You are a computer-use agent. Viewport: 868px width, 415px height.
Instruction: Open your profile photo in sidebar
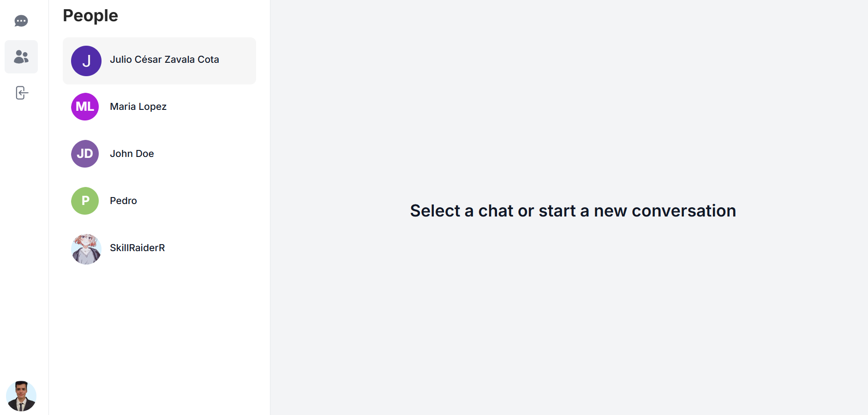click(x=21, y=396)
